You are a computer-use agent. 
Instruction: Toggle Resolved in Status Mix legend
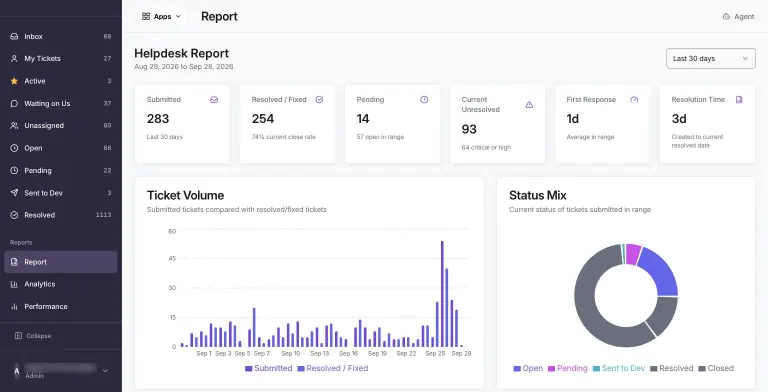pos(672,368)
